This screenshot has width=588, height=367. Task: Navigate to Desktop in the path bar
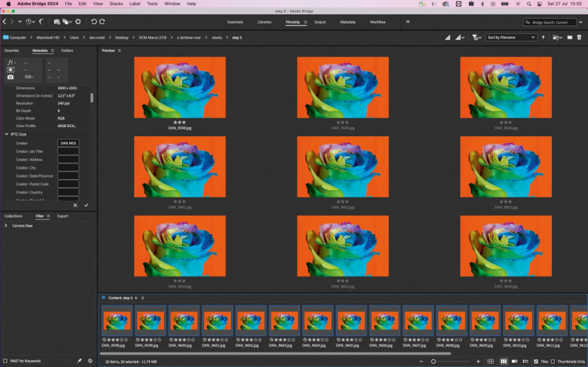click(122, 37)
